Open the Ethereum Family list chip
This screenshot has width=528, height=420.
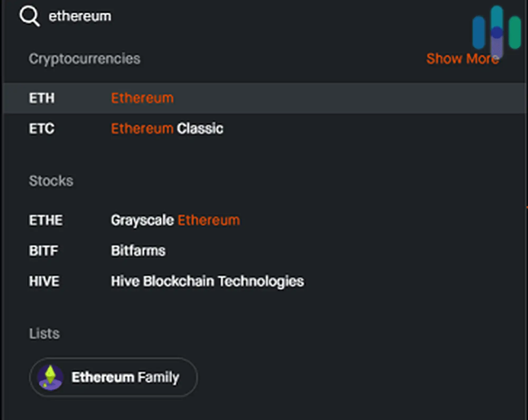[114, 377]
